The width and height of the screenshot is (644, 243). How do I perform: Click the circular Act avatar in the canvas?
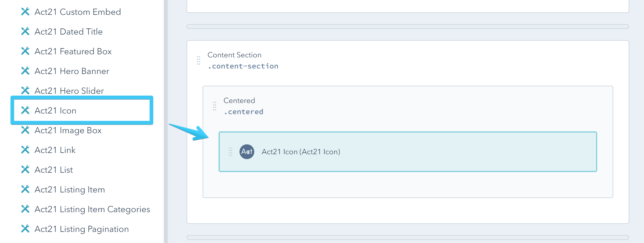click(x=246, y=151)
